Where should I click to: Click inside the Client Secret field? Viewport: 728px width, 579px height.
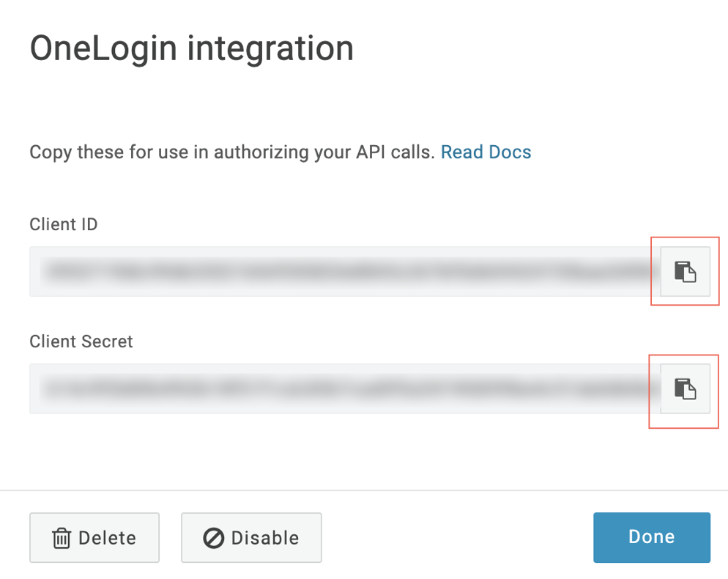[x=345, y=388]
